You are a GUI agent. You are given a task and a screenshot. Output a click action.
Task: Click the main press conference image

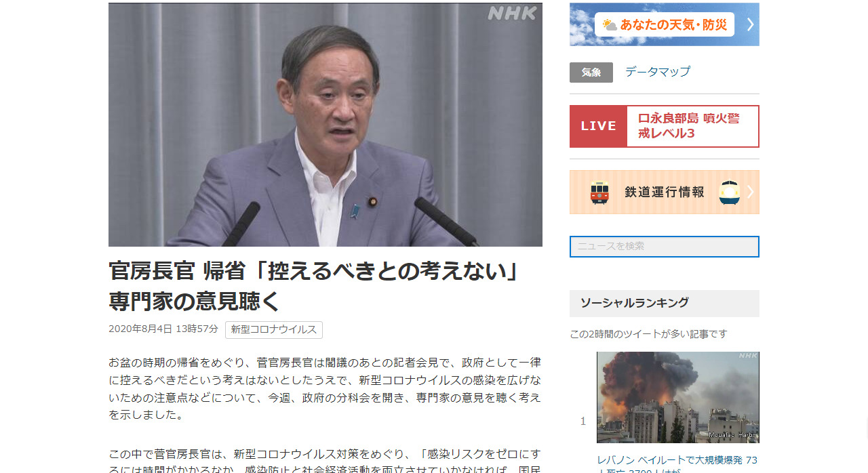(325, 125)
